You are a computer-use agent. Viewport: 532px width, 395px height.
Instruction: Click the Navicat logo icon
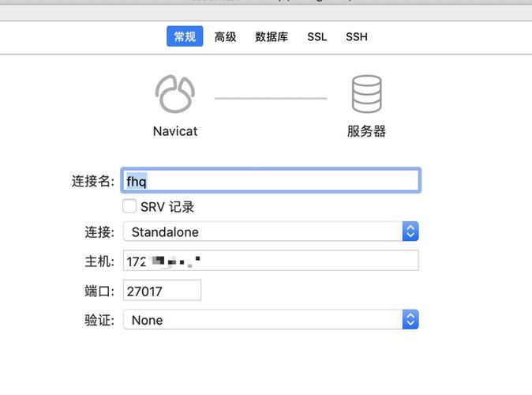point(174,94)
